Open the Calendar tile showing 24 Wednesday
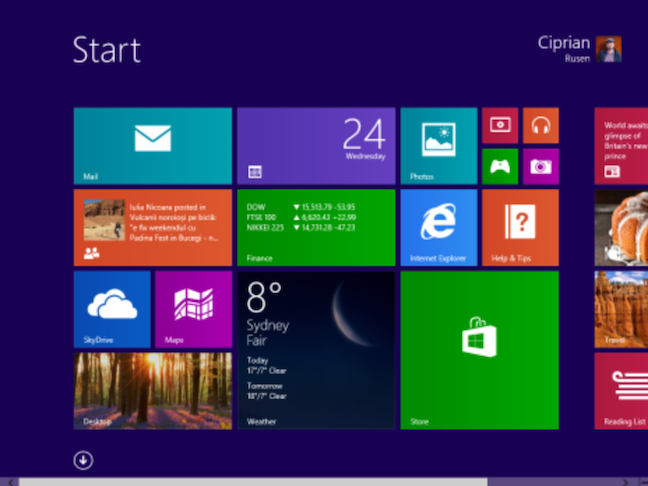This screenshot has width=648, height=486. tap(316, 146)
